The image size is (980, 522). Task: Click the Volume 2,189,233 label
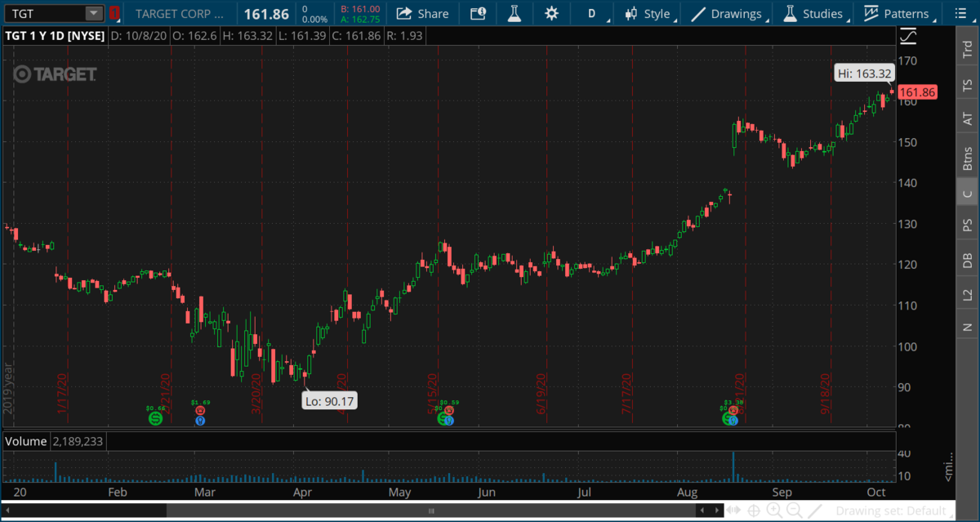(56, 441)
